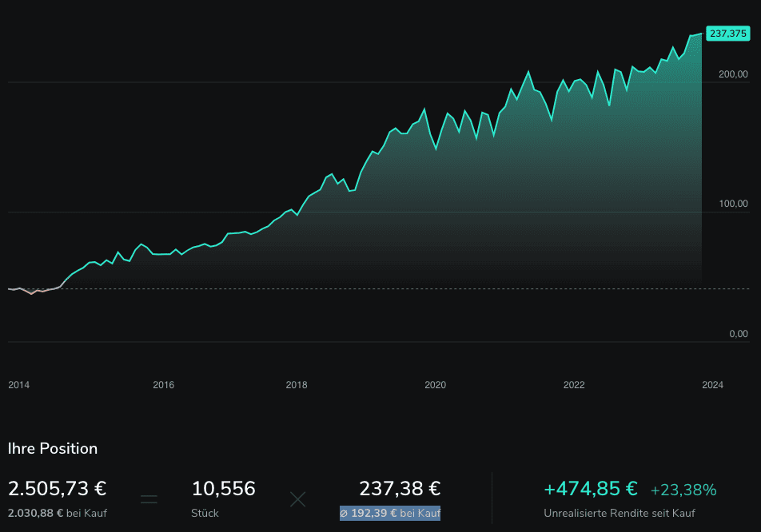
Task: Click "Unrealisierte Rendite seit Kauf" label
Action: click(620, 513)
